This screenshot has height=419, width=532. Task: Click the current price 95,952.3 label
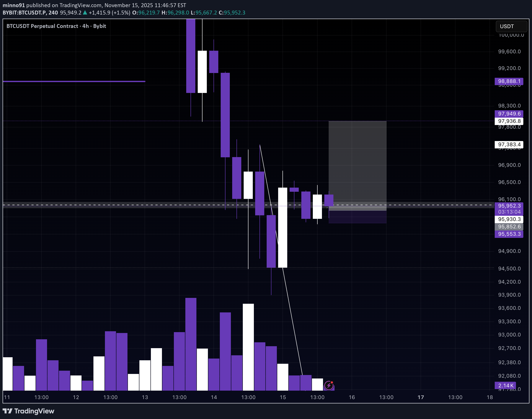[509, 206]
